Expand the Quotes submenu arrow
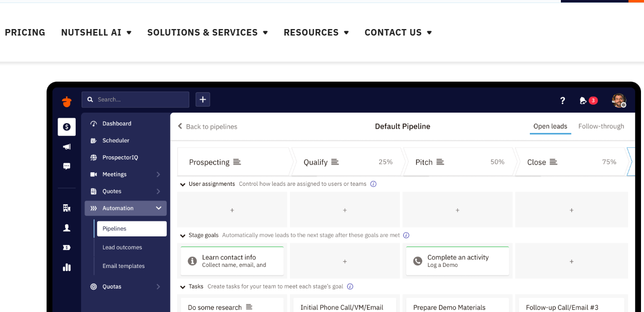The width and height of the screenshot is (644, 312). [158, 191]
